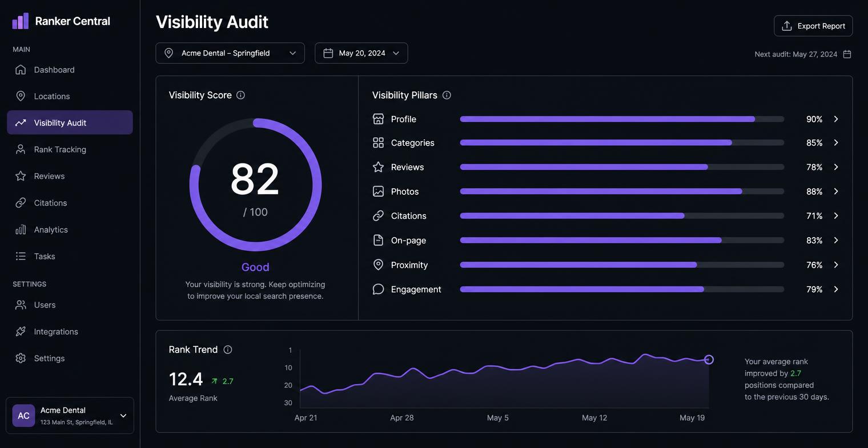868x448 pixels.
Task: Expand the Reviews pillar chevron
Action: [836, 167]
